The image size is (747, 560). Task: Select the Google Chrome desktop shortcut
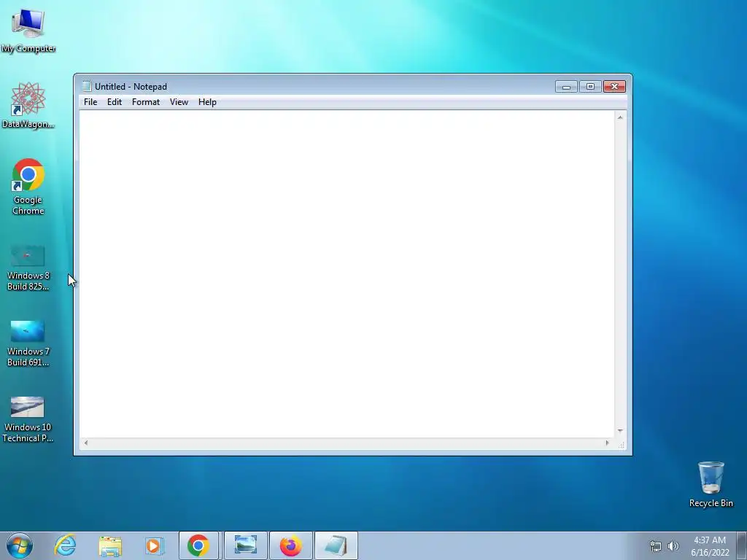(28, 186)
